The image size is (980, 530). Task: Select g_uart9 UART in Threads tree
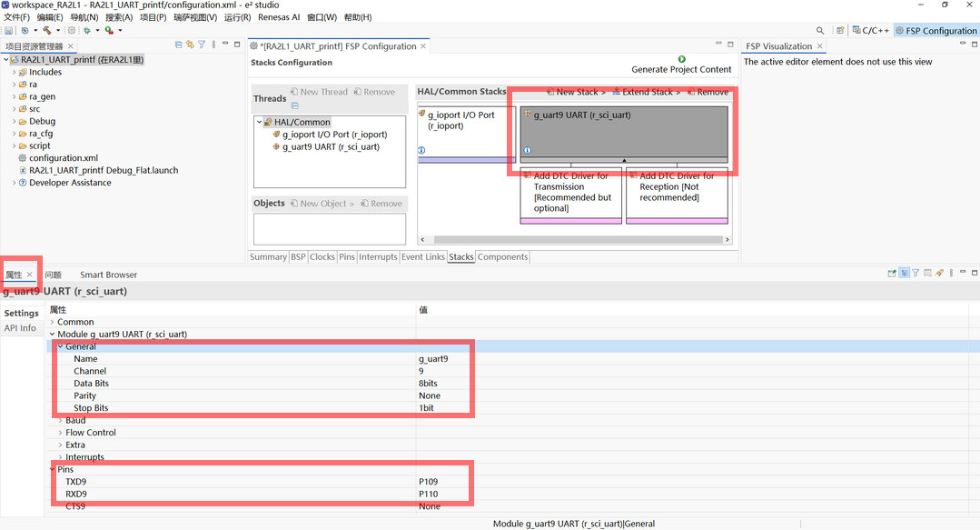[331, 147]
